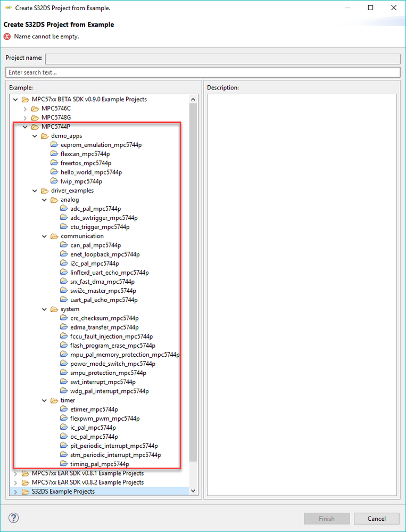The height and width of the screenshot is (532, 406).
Task: Click the example tree scroll down arrow
Action: pos(193,491)
